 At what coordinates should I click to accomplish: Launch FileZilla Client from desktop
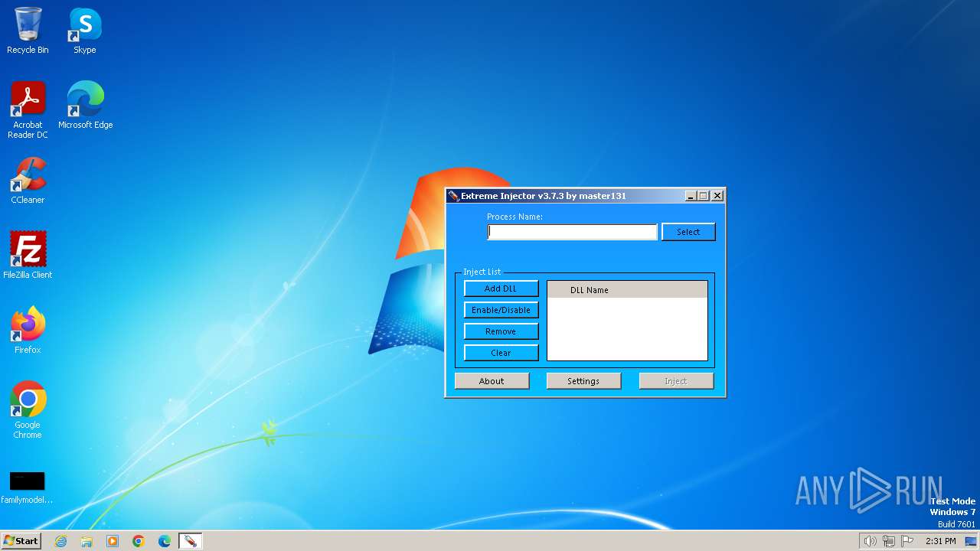pyautogui.click(x=28, y=255)
